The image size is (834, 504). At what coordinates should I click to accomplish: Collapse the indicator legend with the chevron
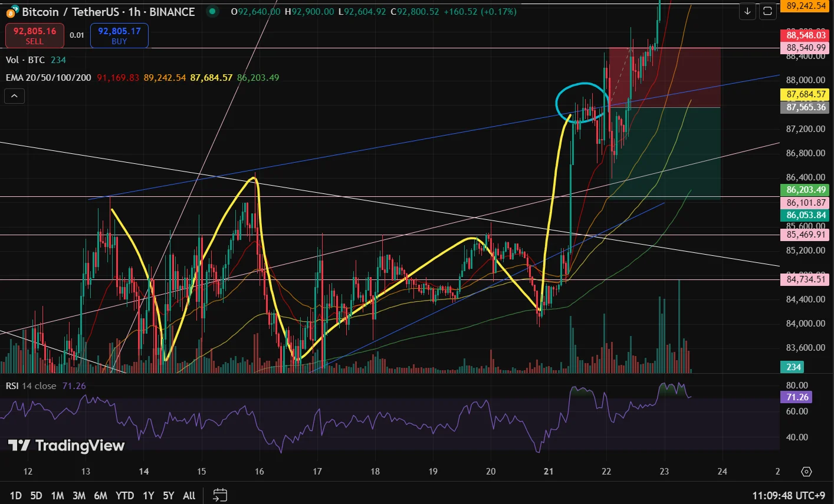[14, 95]
